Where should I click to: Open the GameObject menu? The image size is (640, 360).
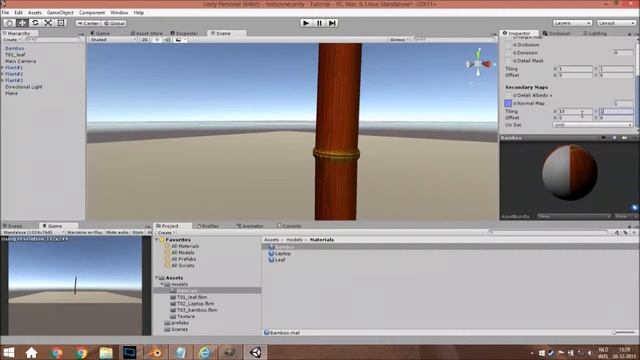(x=60, y=13)
